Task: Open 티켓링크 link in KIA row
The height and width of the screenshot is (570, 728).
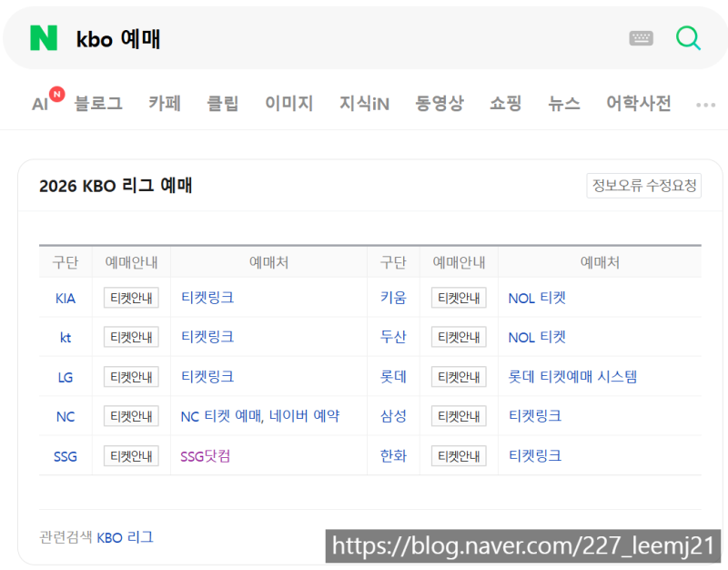Action: pyautogui.click(x=207, y=298)
